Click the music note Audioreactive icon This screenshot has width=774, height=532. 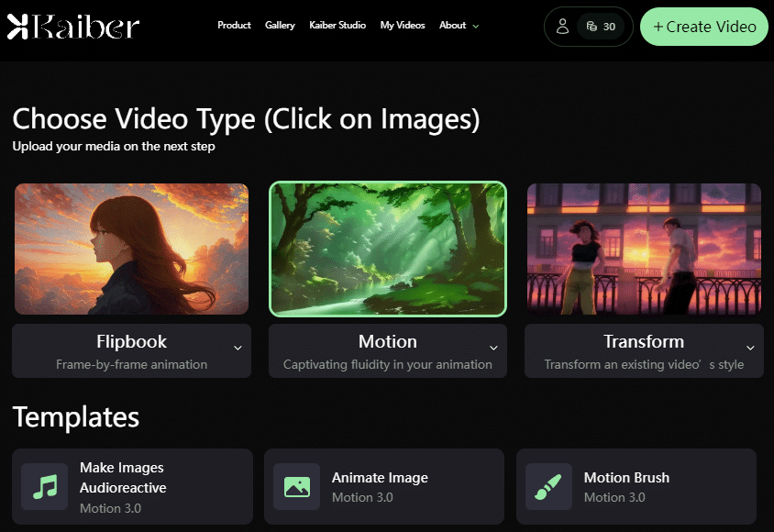tap(44, 486)
